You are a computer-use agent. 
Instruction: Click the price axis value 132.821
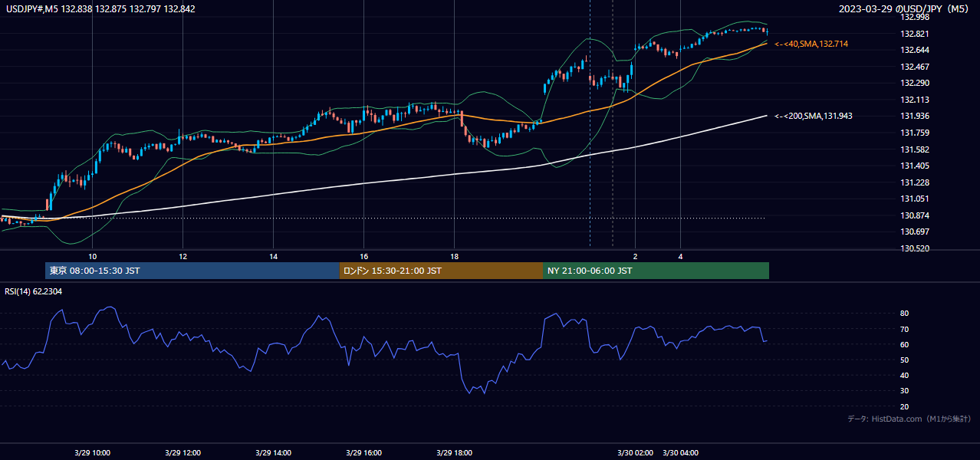point(914,34)
